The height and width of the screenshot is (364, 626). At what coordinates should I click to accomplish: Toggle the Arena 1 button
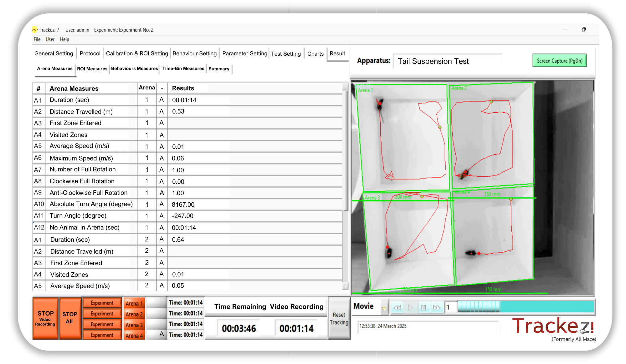point(134,303)
